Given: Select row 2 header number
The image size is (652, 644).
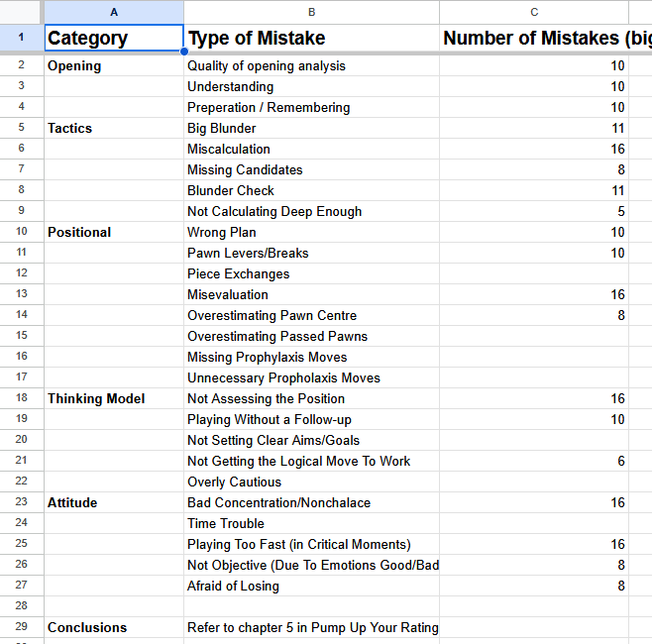Looking at the screenshot, I should coord(22,65).
